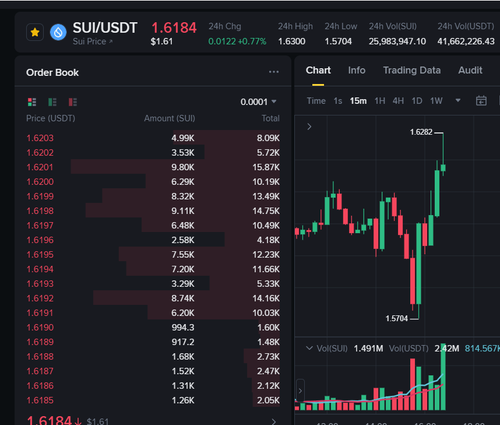The height and width of the screenshot is (425, 500).
Task: Open the 0.0001 price precision dropdown
Action: pyautogui.click(x=258, y=102)
